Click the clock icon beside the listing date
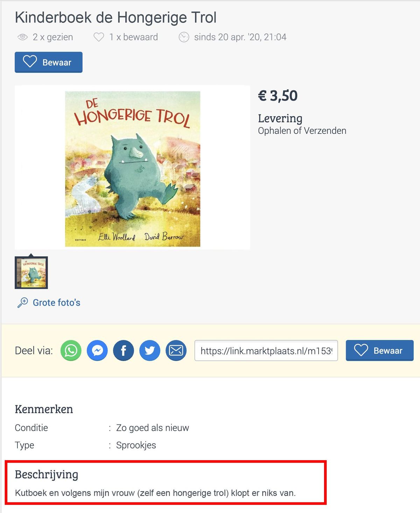This screenshot has height=513, width=420. point(184,37)
